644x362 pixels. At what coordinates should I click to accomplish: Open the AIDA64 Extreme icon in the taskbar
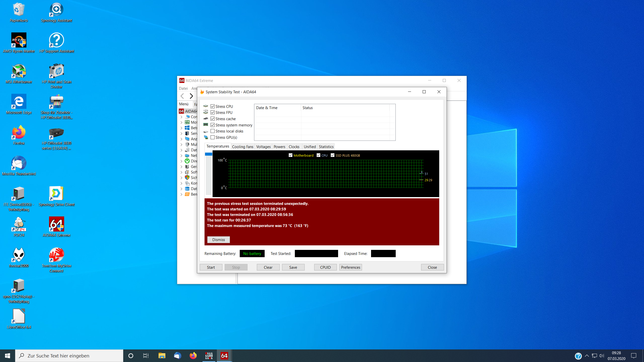tap(224, 355)
